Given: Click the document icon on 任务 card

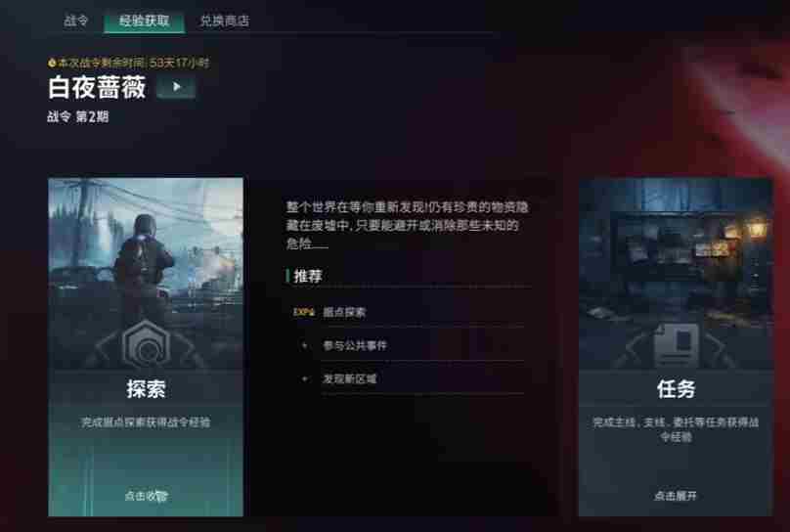Looking at the screenshot, I should pyautogui.click(x=677, y=345).
